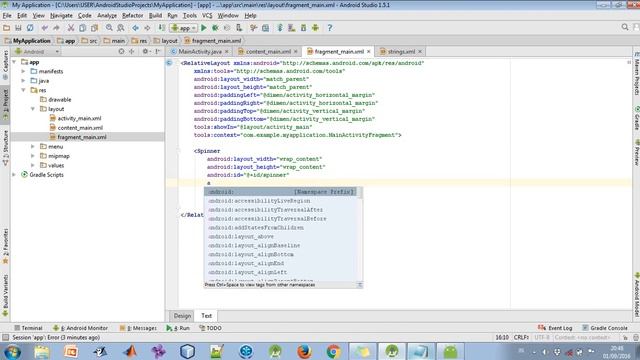Click the scroll from source target icon

click(121, 51)
